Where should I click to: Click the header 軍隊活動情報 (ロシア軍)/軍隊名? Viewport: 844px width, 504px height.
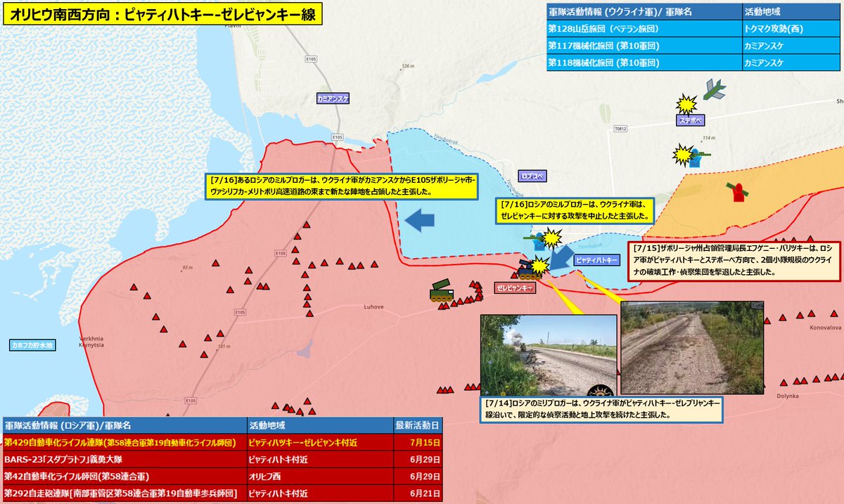coord(124,426)
